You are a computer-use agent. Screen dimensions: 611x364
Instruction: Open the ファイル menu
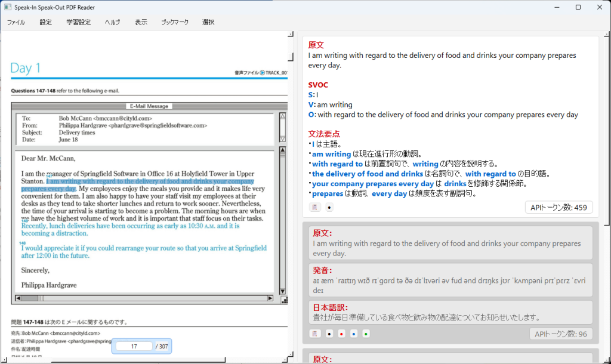16,22
